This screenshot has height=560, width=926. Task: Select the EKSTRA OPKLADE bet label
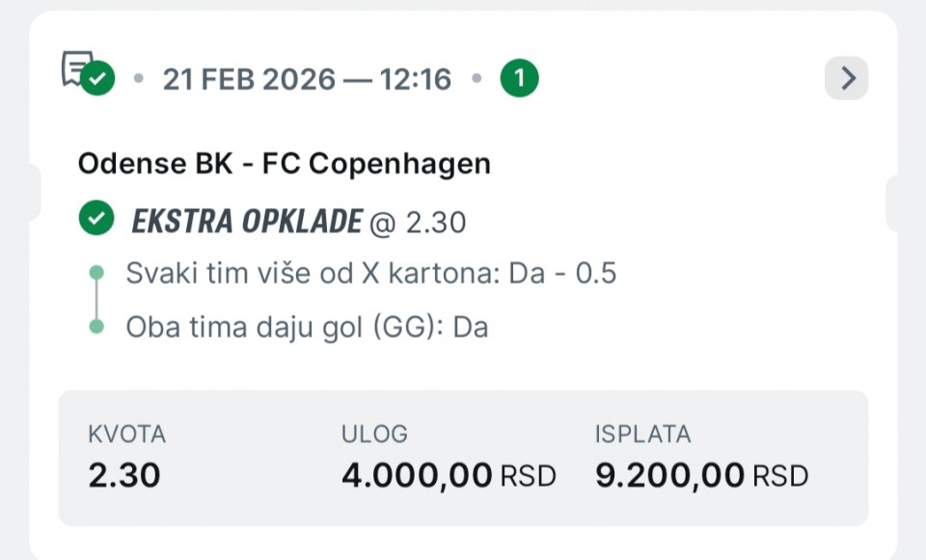[x=247, y=222]
